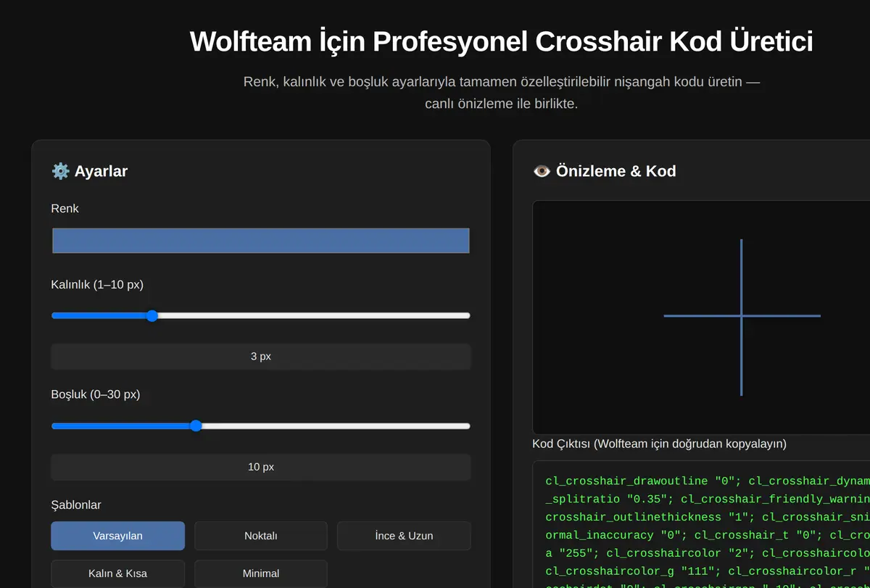Click the subtitle starting 'Renk, kalınlık ve boşluk'
This screenshot has width=870, height=588.
tap(501, 93)
